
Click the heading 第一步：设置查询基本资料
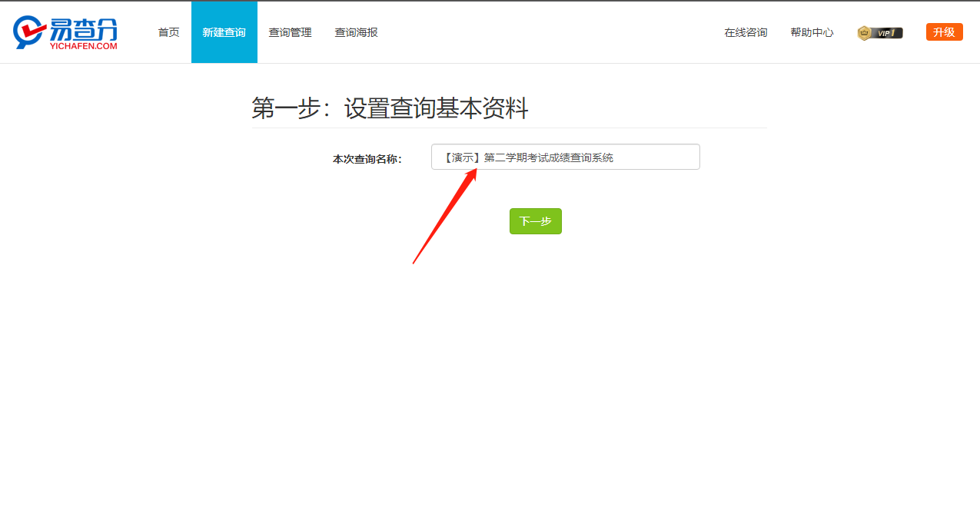[x=390, y=108]
